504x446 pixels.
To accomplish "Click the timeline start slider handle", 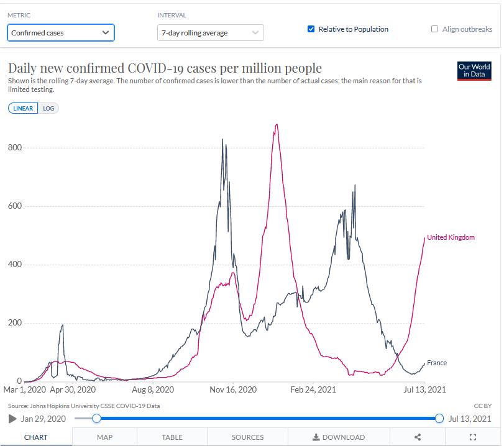I will [x=96, y=419].
